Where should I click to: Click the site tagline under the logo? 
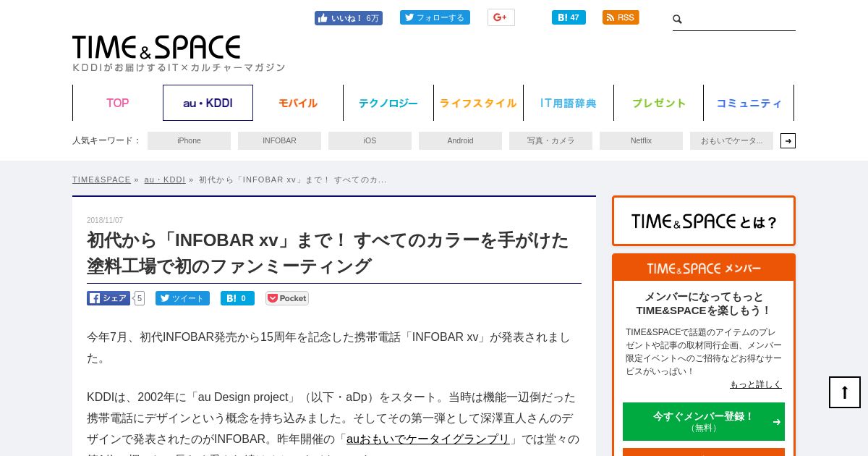(179, 67)
